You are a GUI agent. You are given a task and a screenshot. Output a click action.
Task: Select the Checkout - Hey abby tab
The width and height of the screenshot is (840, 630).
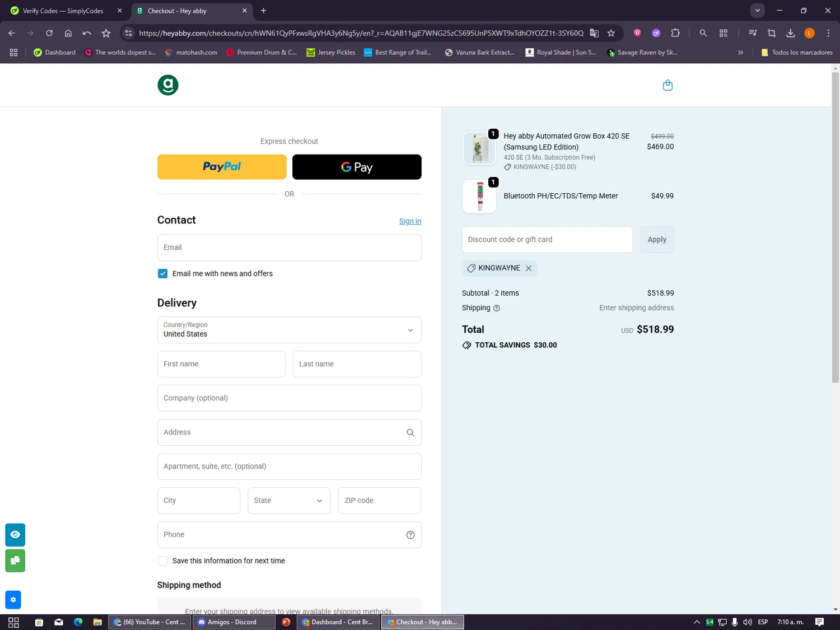[x=191, y=11]
